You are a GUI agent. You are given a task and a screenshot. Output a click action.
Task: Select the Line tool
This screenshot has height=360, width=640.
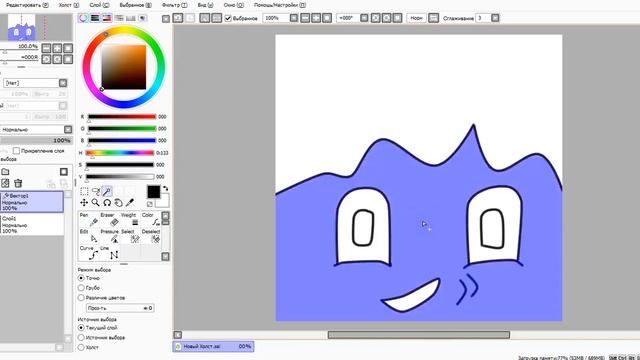(x=109, y=253)
